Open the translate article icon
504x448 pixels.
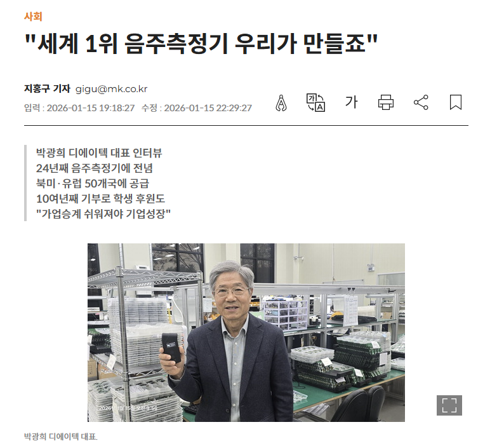[315, 103]
